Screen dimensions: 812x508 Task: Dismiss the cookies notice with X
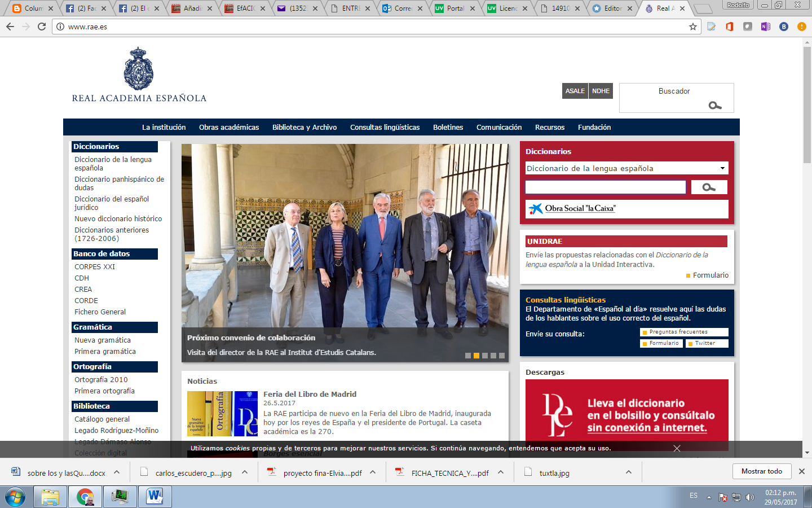677,448
